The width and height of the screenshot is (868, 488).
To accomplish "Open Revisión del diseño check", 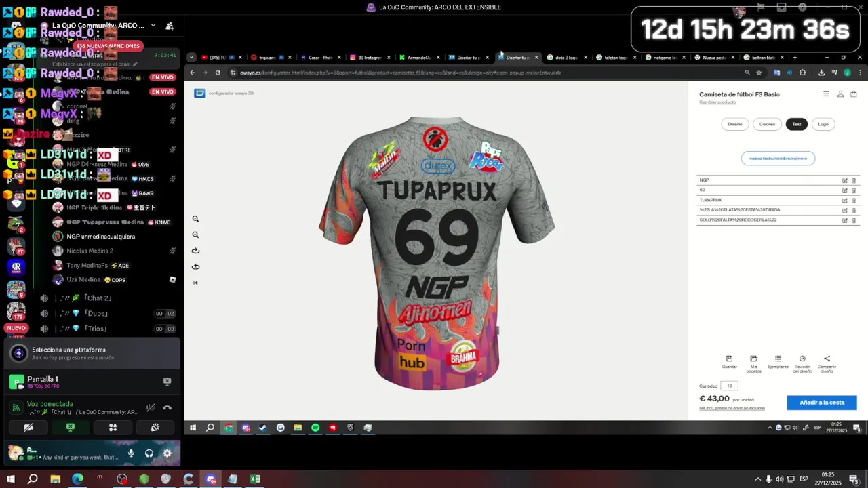I will [802, 363].
